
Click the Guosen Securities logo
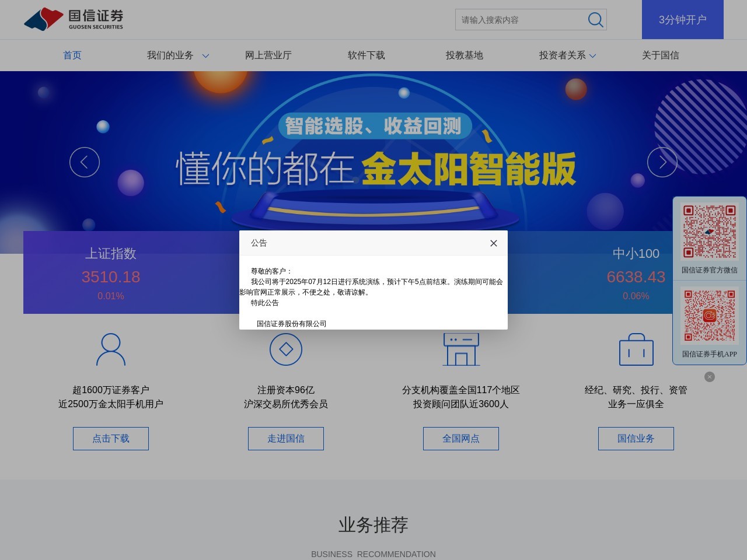[74, 19]
